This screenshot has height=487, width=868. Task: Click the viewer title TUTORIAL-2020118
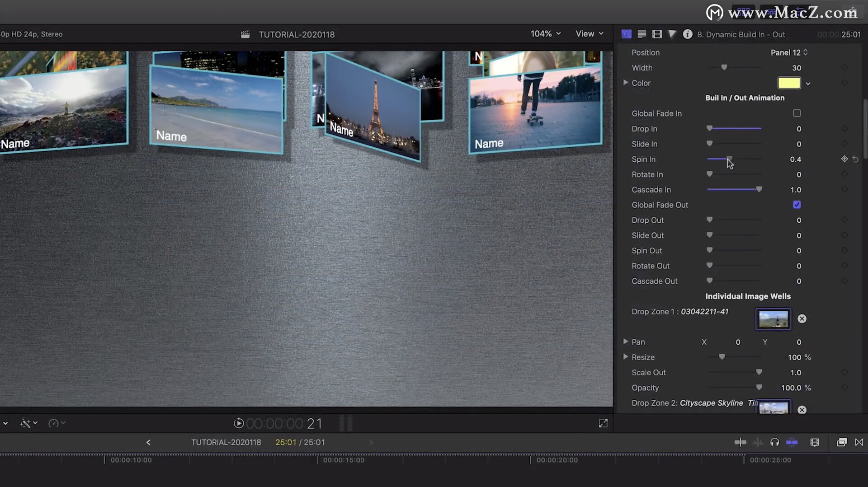[x=297, y=34]
